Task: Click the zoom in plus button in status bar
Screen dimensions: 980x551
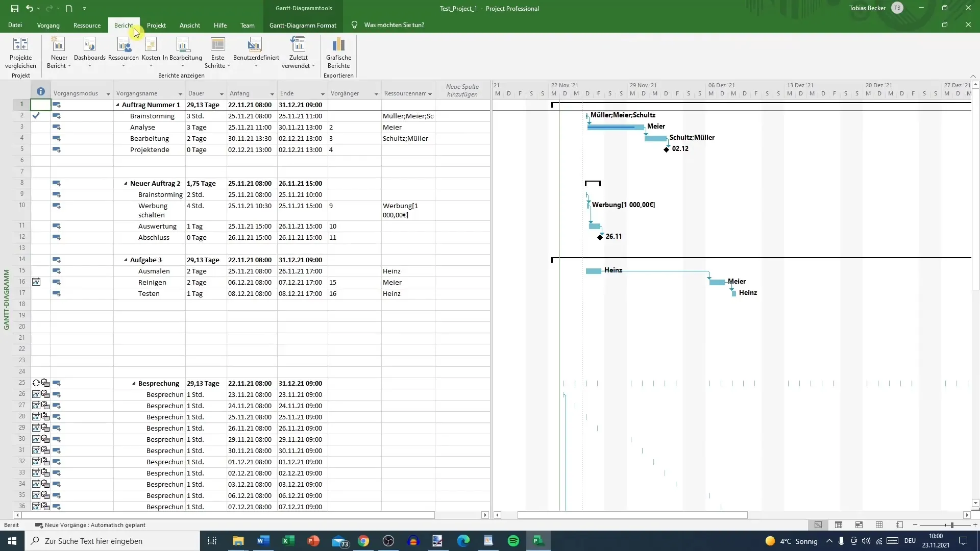Action: point(975,525)
